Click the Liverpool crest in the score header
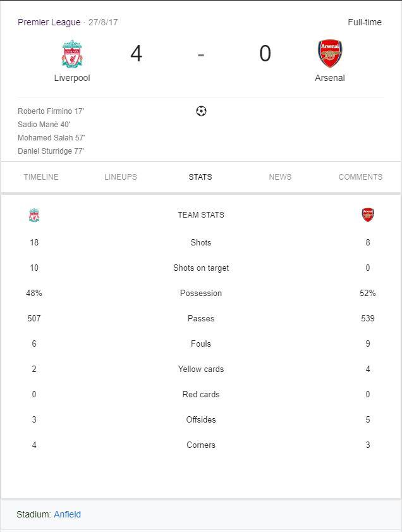The height and width of the screenshot is (532, 402). tap(72, 54)
